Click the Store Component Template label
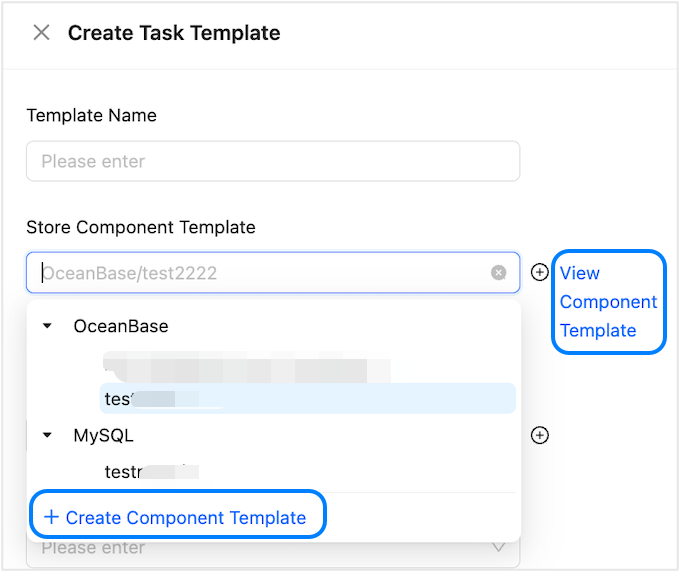The width and height of the screenshot is (680, 572). point(141,227)
